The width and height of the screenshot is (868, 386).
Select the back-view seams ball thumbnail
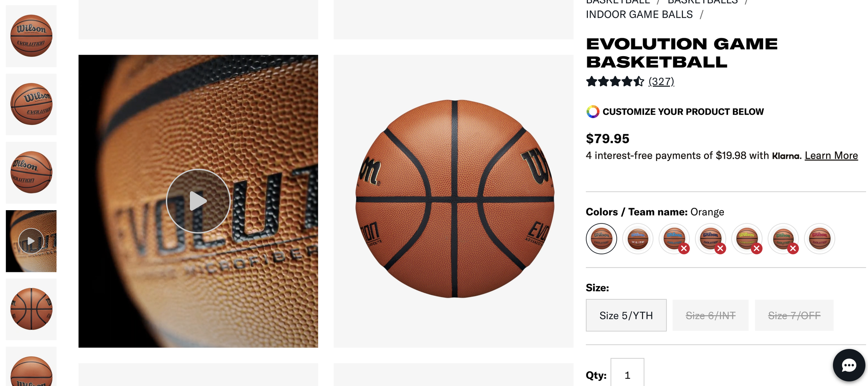tap(31, 309)
